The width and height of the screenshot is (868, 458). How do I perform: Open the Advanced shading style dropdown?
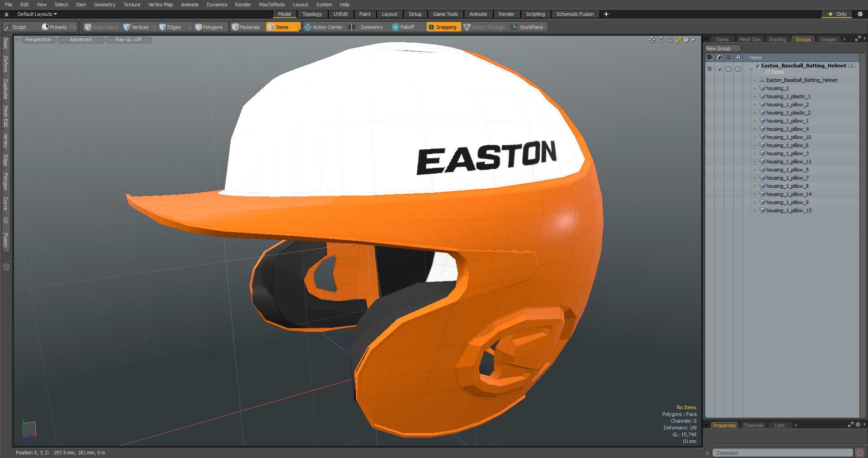pyautogui.click(x=80, y=40)
